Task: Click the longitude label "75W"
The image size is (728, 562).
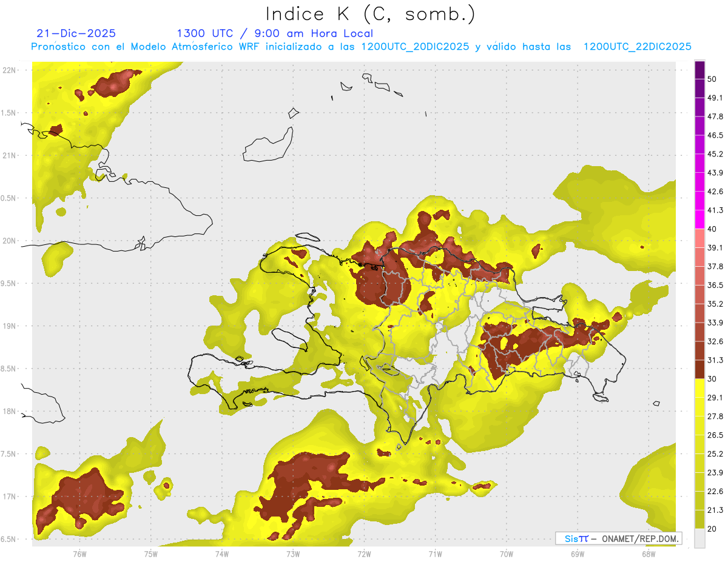Action: [150, 554]
